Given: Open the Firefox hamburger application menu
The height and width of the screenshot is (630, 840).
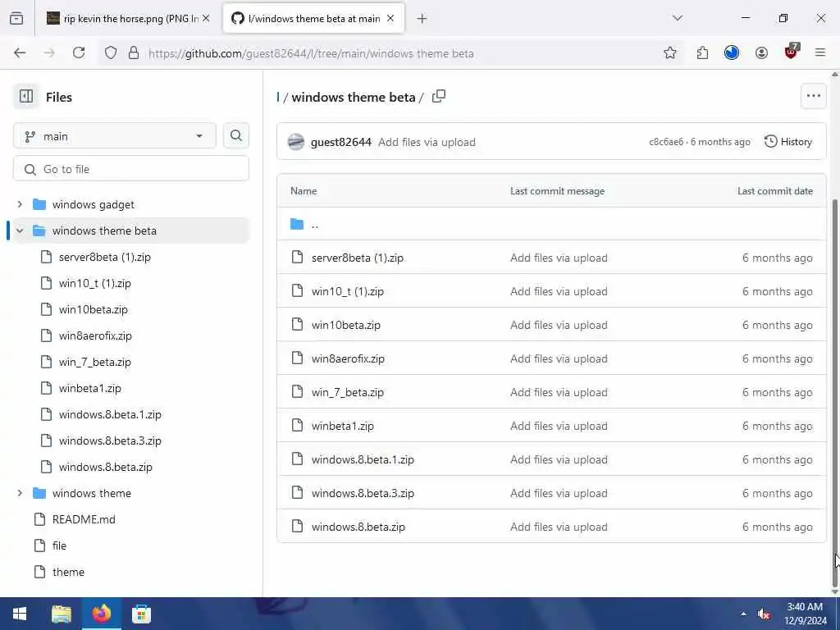Looking at the screenshot, I should pos(820,53).
